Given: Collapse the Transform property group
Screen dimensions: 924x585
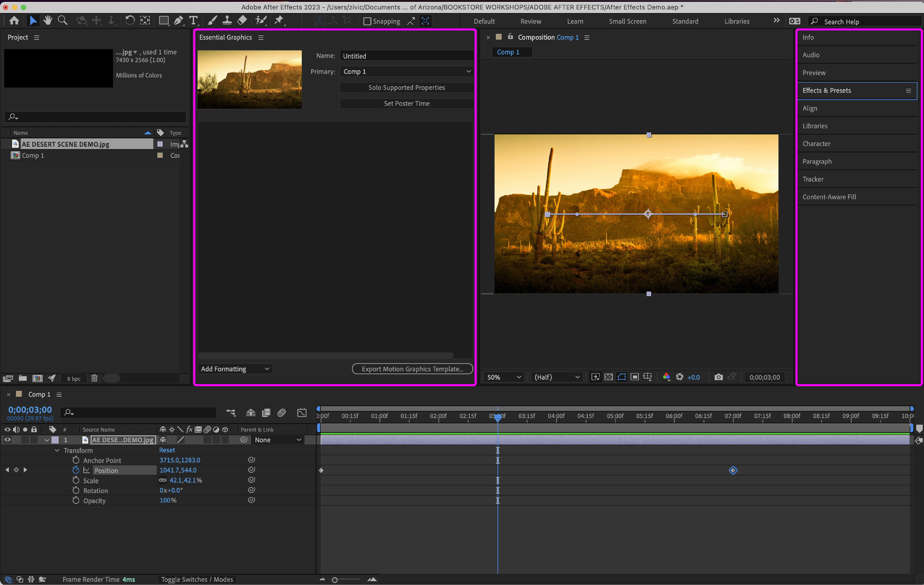Looking at the screenshot, I should 57,450.
